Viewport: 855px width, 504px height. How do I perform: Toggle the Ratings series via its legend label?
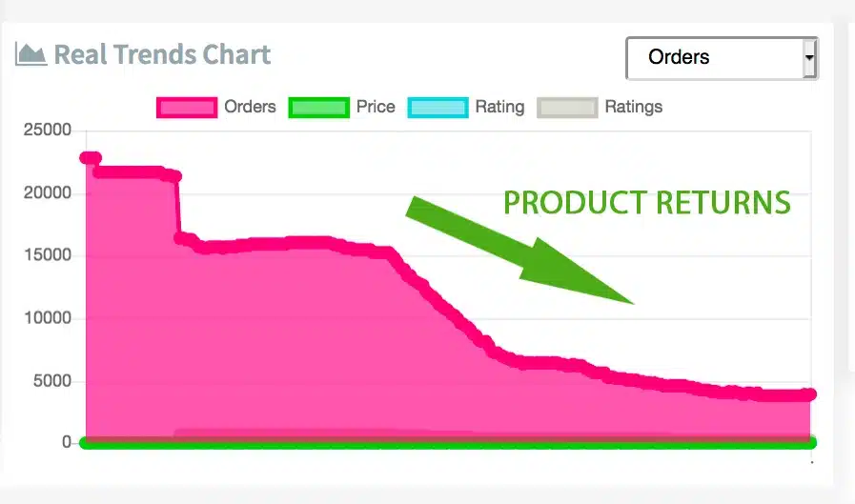[x=633, y=107]
